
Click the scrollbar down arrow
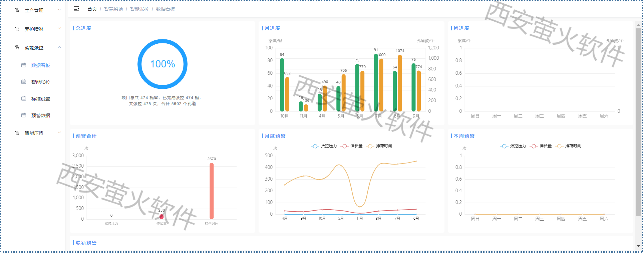tap(638, 246)
